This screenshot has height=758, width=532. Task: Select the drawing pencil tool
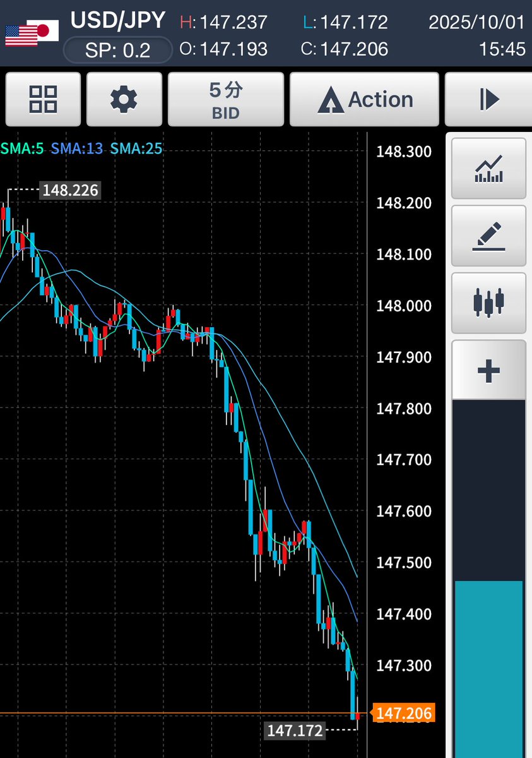coord(489,236)
